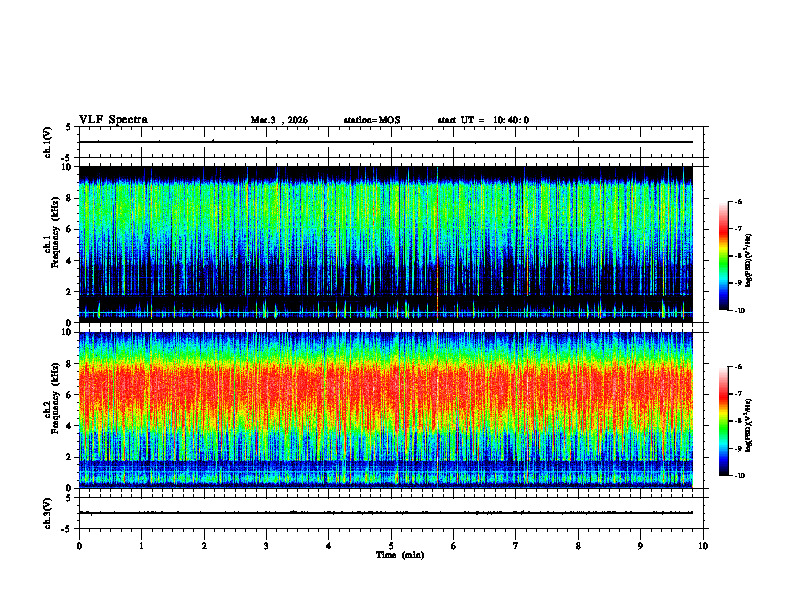Click the time axis tick label "0"

click(x=79, y=546)
